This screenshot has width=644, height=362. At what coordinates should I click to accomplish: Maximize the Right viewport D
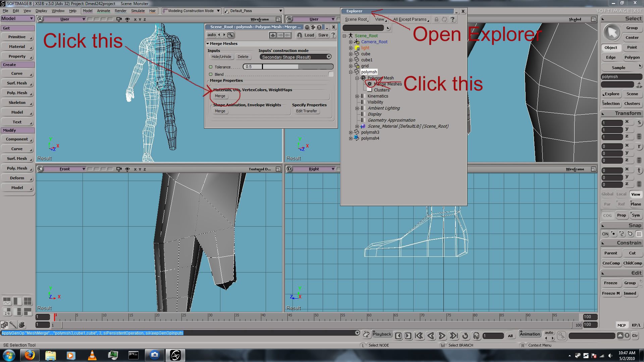coord(593,169)
